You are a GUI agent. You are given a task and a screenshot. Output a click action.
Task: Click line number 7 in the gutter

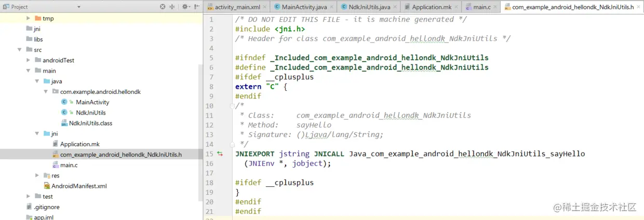pyautogui.click(x=211, y=77)
